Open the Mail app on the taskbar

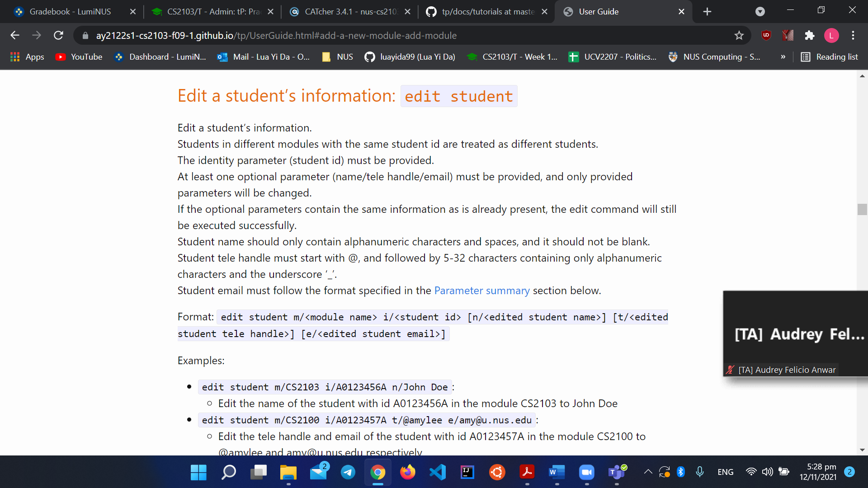(318, 472)
